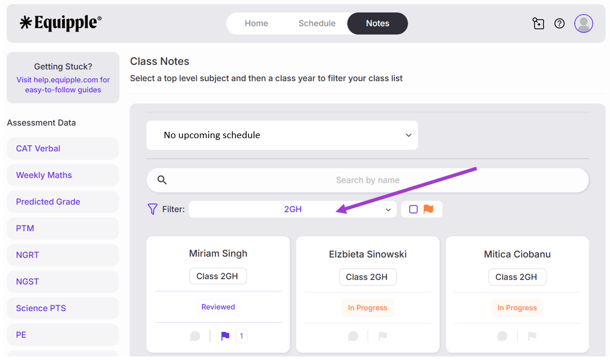Expand the No upcoming schedule dropdown
This screenshot has width=610, height=364.
pyautogui.click(x=282, y=135)
